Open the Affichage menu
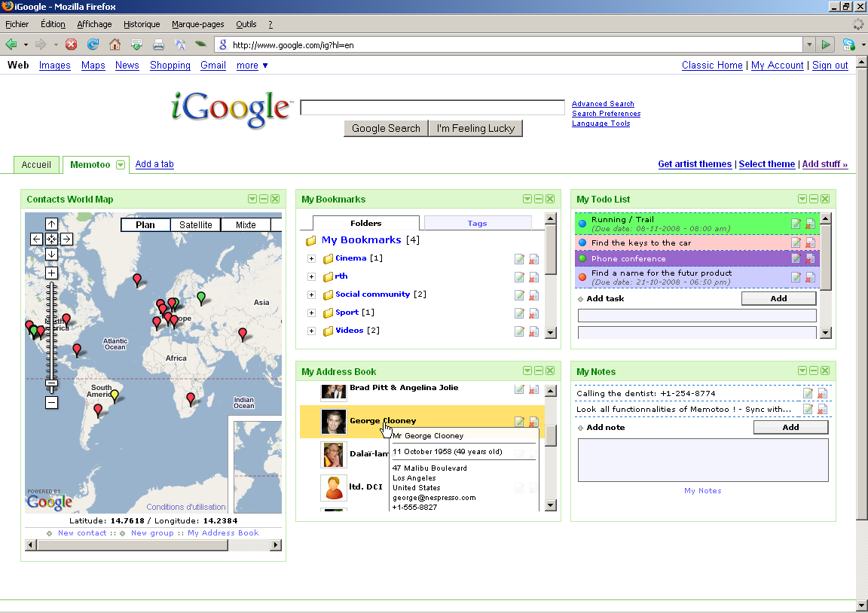 (x=94, y=24)
